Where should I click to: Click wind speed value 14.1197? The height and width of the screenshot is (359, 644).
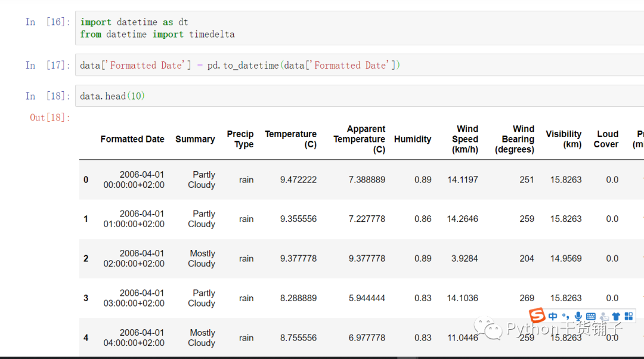[463, 179]
